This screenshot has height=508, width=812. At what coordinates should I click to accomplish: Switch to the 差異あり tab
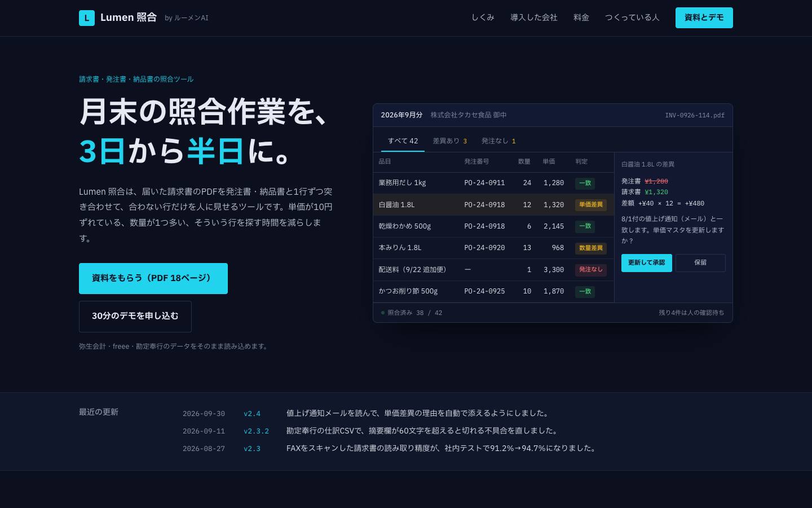(450, 141)
